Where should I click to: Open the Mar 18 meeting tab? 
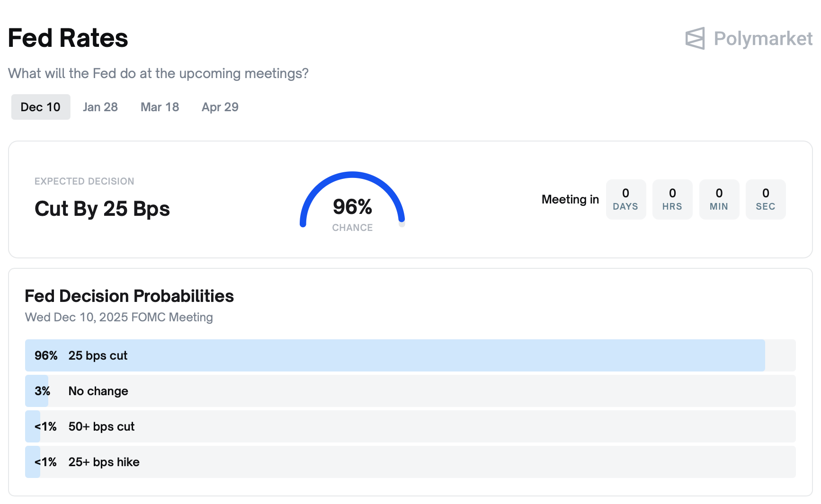160,107
